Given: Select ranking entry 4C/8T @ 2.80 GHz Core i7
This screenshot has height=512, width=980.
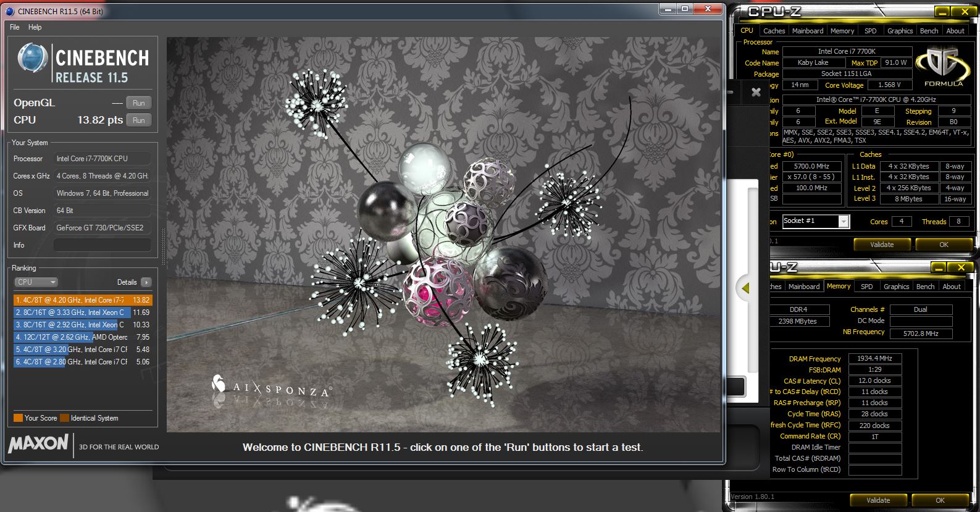Looking at the screenshot, I should (83, 362).
